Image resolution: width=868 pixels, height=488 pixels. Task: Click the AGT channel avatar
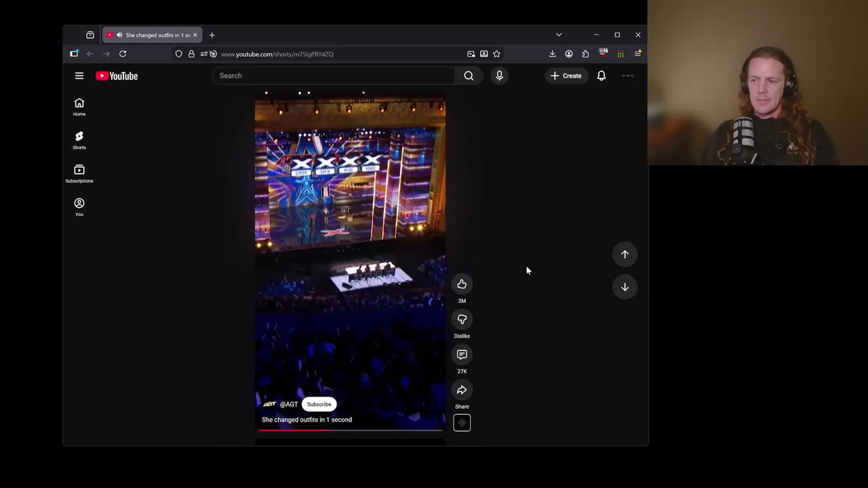pos(269,404)
